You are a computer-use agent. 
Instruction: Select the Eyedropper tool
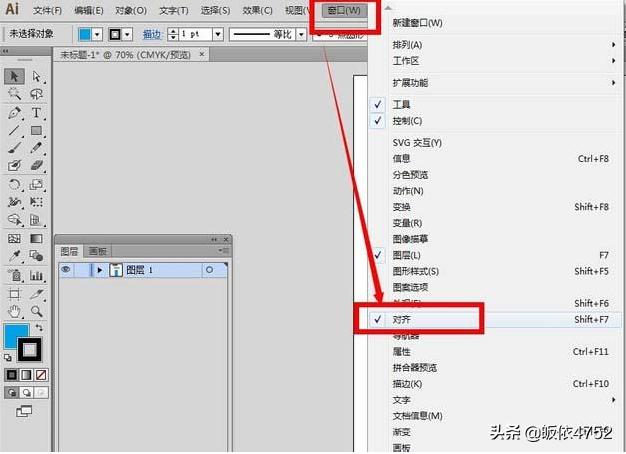tap(14, 256)
